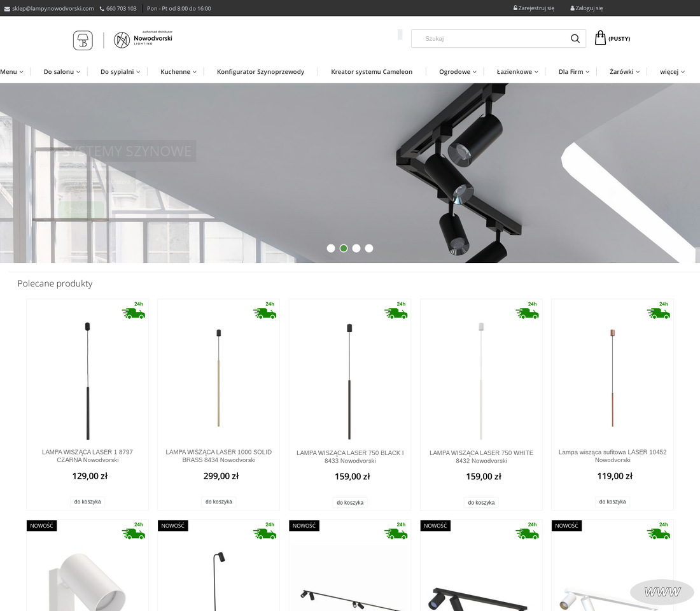This screenshot has height=611, width=700.
Task: Click the copper LASER 10452 lamp image
Action: (x=612, y=378)
